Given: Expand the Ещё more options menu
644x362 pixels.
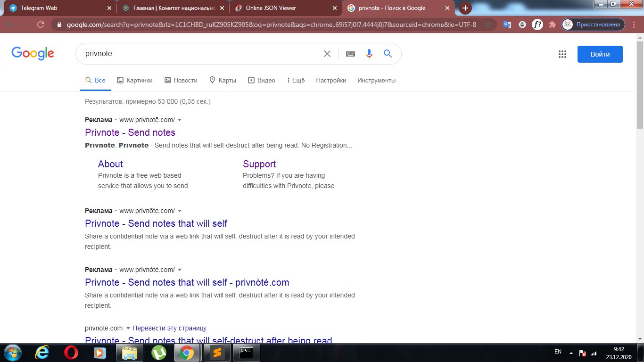Looking at the screenshot, I should pyautogui.click(x=296, y=80).
